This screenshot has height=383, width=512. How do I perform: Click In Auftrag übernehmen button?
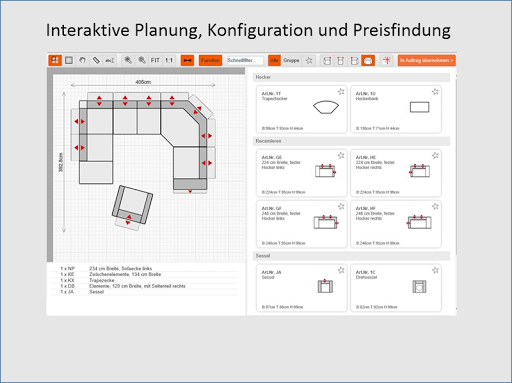(x=426, y=60)
